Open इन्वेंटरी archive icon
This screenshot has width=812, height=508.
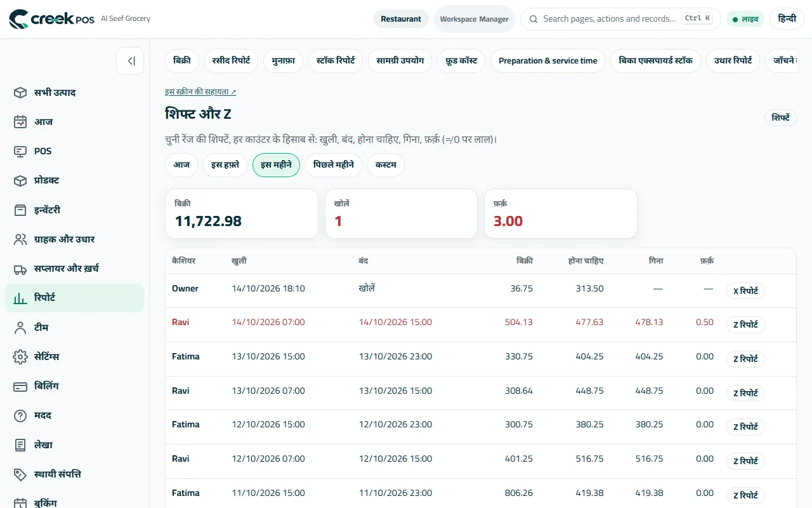[x=20, y=210]
